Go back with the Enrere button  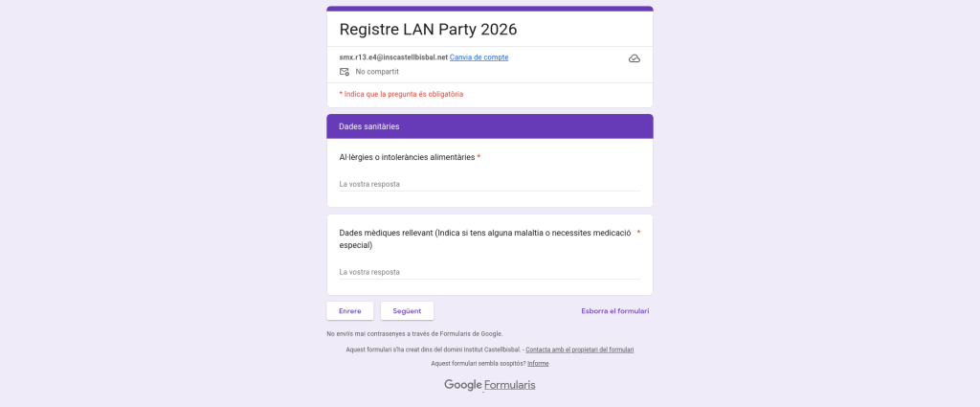349,311
